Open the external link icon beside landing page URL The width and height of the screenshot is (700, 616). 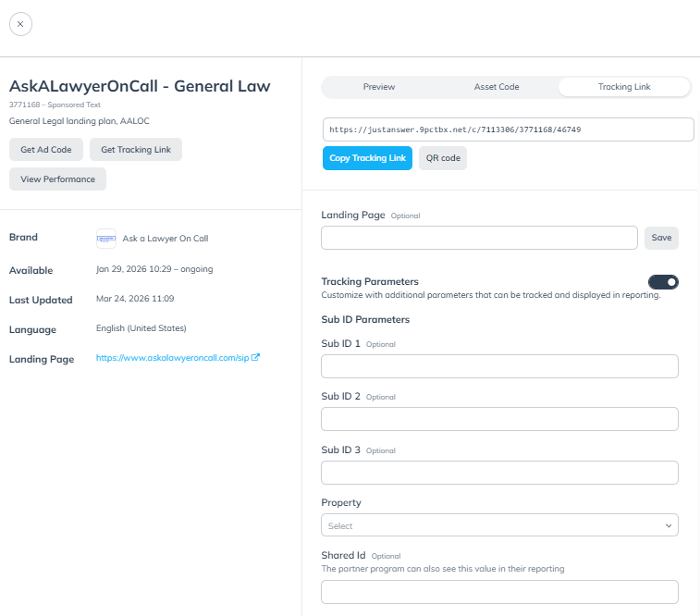coord(255,357)
